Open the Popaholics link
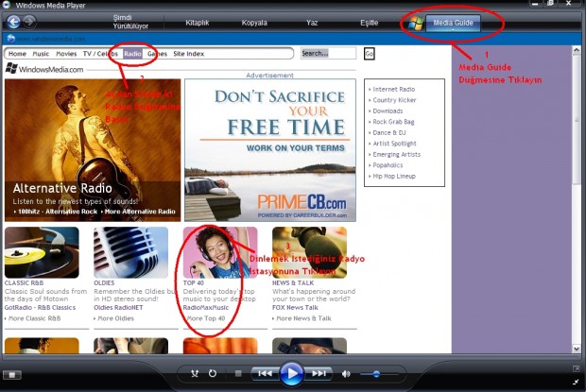586x392 pixels. (388, 165)
